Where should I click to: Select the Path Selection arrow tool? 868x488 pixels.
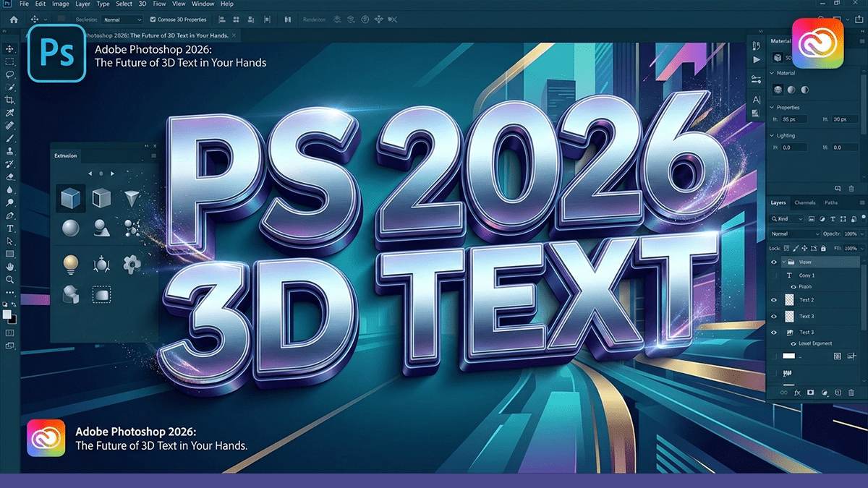point(10,241)
